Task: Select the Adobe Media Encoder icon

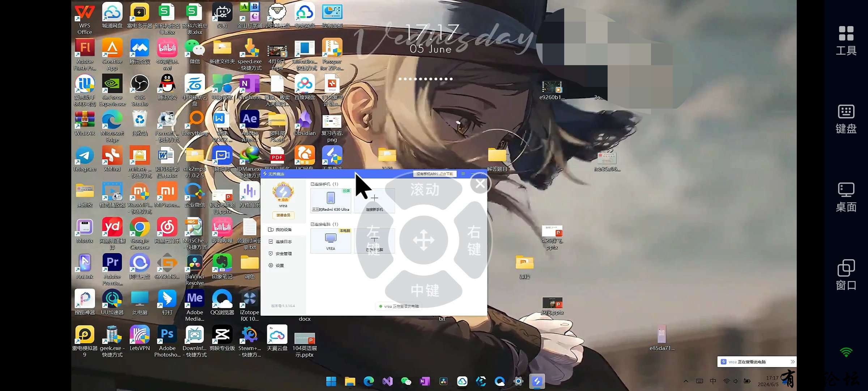Action: click(195, 305)
